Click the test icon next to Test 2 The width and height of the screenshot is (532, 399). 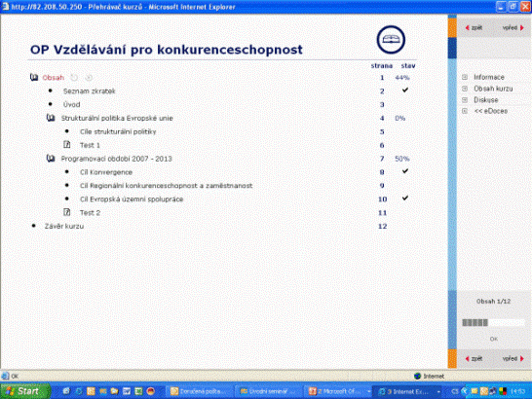point(67,212)
